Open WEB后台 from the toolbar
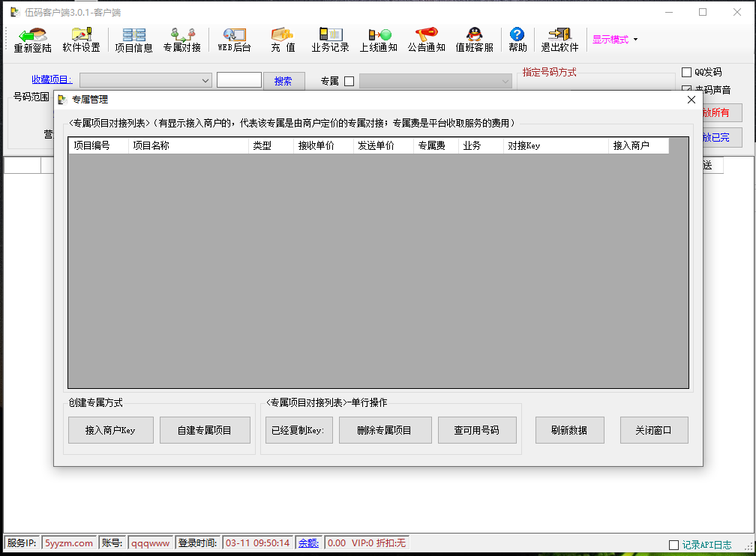The image size is (756, 556). pyautogui.click(x=234, y=40)
